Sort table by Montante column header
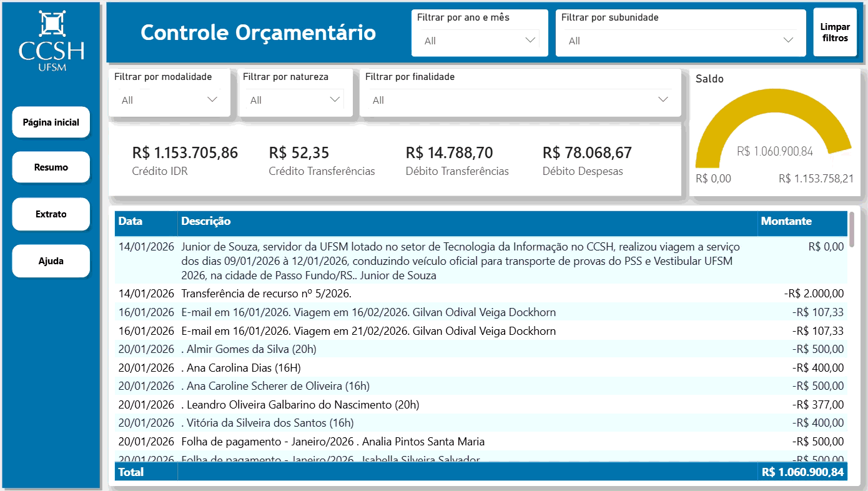Image resolution: width=868 pixels, height=491 pixels. click(x=786, y=221)
